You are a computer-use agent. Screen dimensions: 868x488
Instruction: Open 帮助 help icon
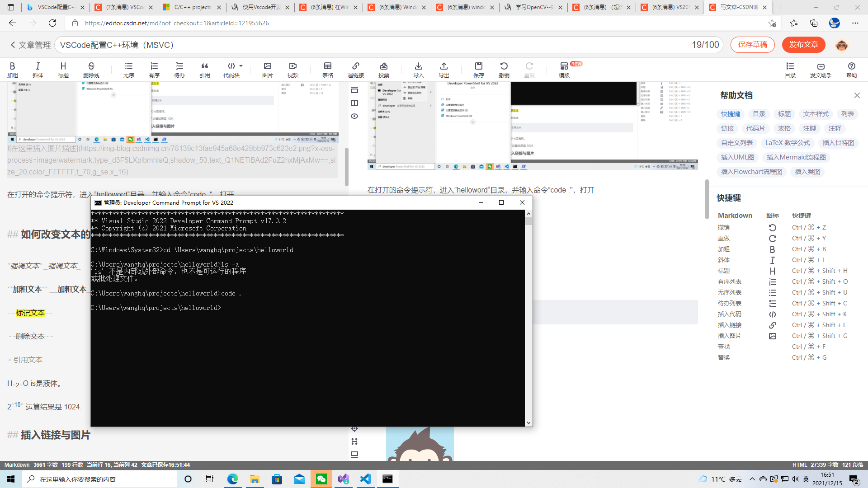852,70
